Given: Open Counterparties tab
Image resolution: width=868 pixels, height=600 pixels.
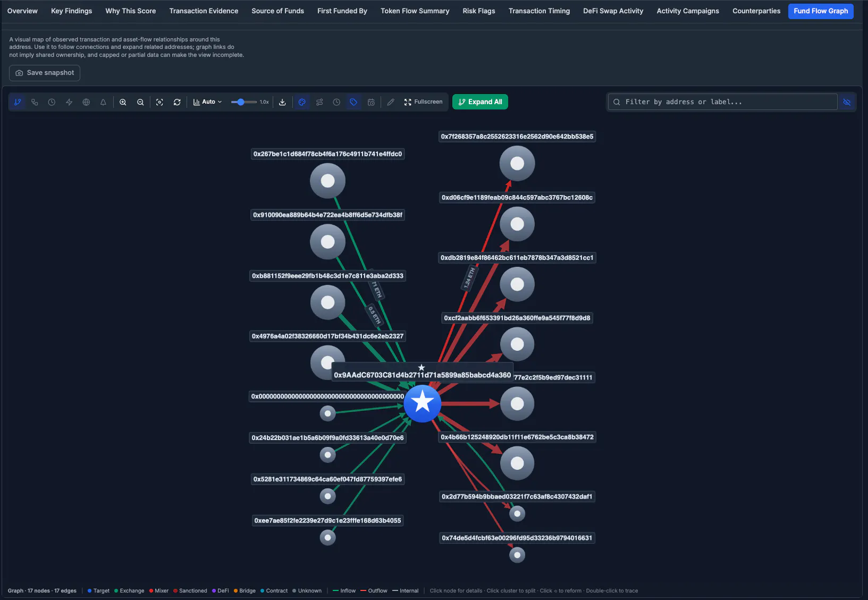Looking at the screenshot, I should click(756, 11).
